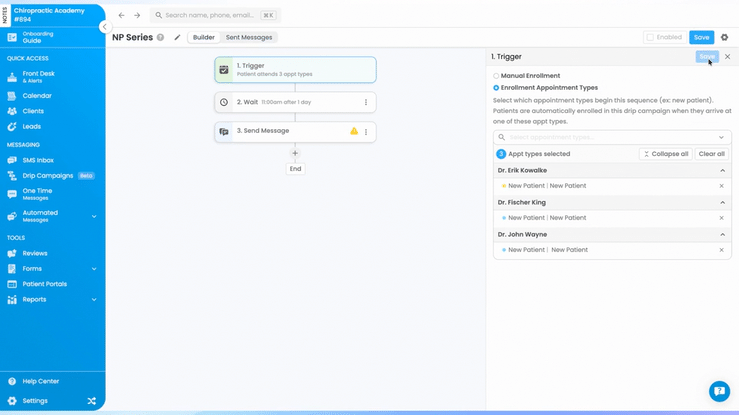Close the Trigger panel
Image resolution: width=739 pixels, height=415 pixels.
[728, 57]
